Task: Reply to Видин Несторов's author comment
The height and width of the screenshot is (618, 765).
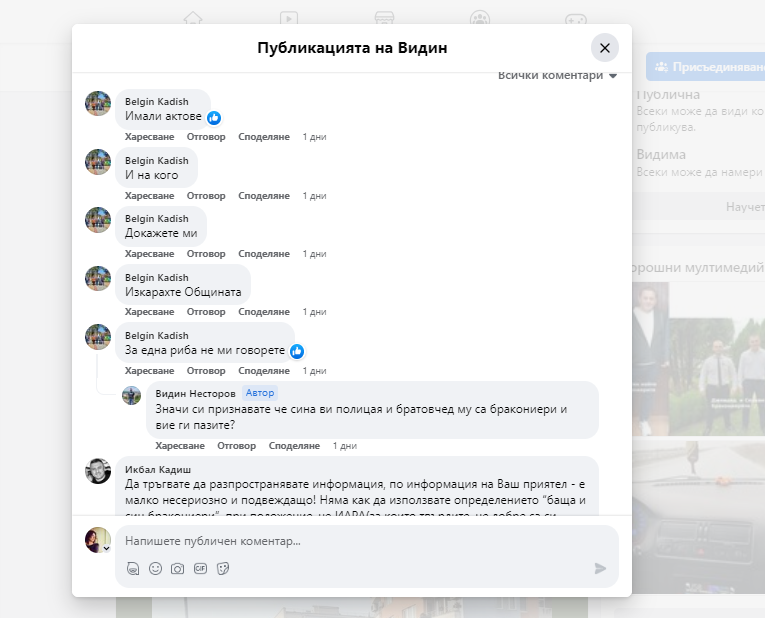Action: pos(236,445)
